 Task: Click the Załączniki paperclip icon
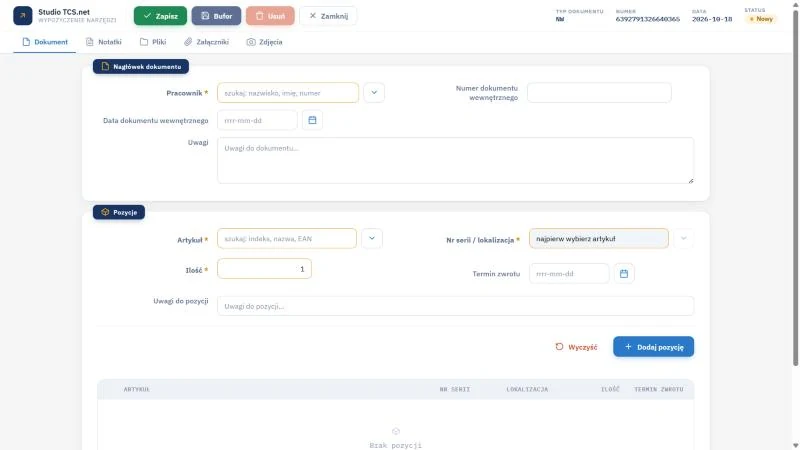coord(188,42)
